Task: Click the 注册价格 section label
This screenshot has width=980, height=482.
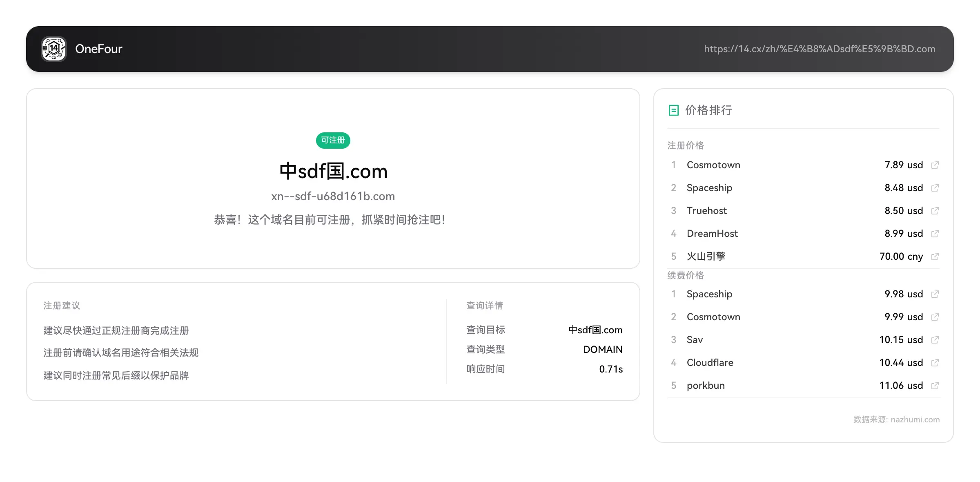Action: coord(686,145)
